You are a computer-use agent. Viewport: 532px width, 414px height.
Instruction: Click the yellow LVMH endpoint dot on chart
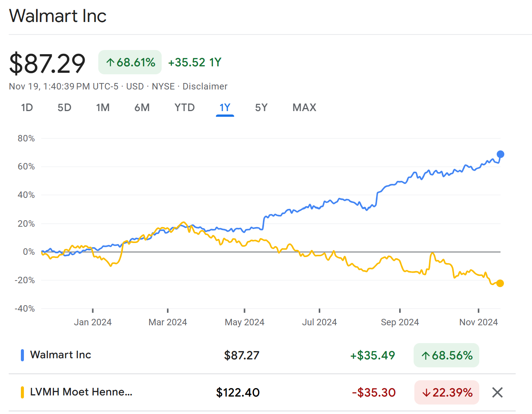[x=500, y=283]
